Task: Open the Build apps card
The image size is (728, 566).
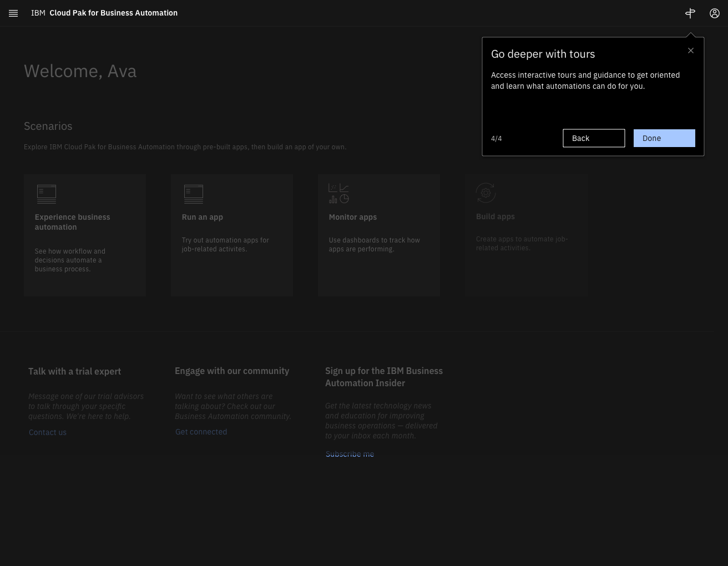Action: [x=527, y=235]
